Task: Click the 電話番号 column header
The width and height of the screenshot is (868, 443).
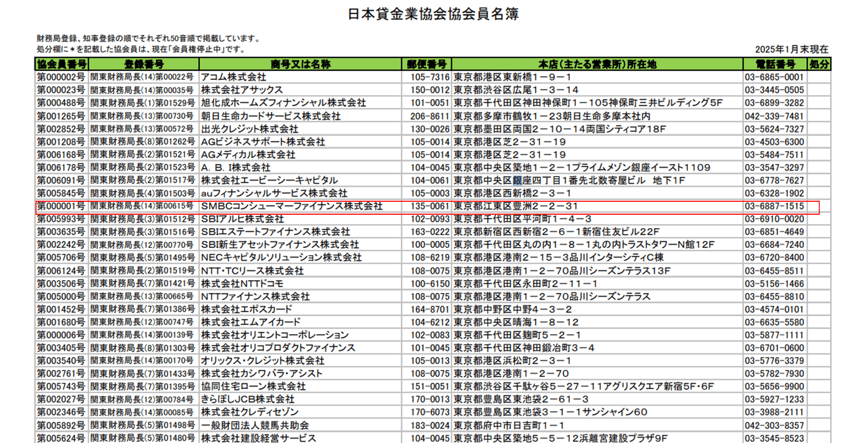Action: [x=775, y=64]
